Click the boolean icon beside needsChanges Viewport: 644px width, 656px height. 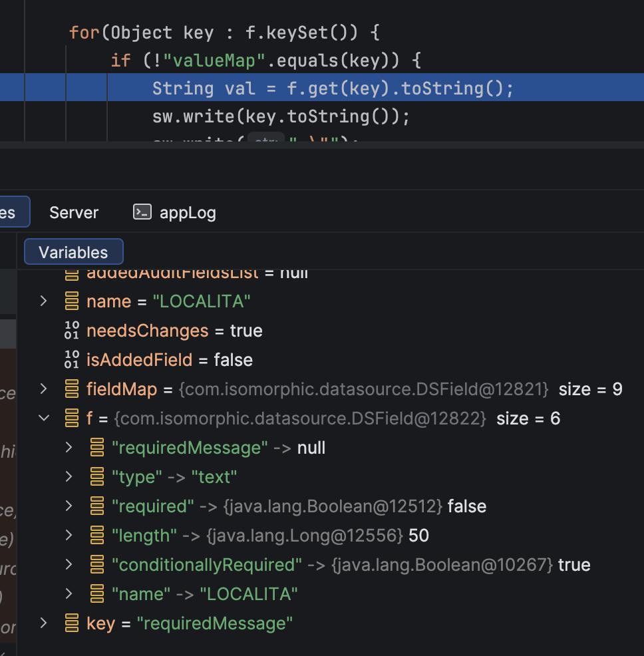coord(72,331)
